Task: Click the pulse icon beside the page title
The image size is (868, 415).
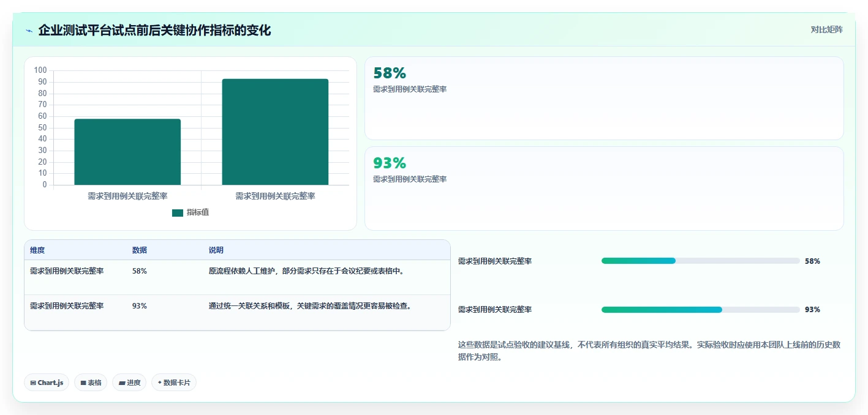Action: (x=29, y=31)
